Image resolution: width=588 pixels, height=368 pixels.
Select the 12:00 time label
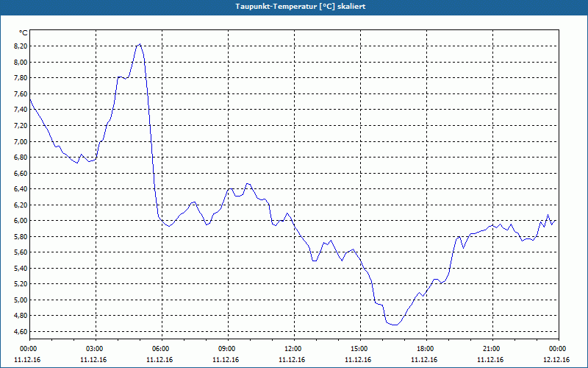pyautogui.click(x=294, y=349)
